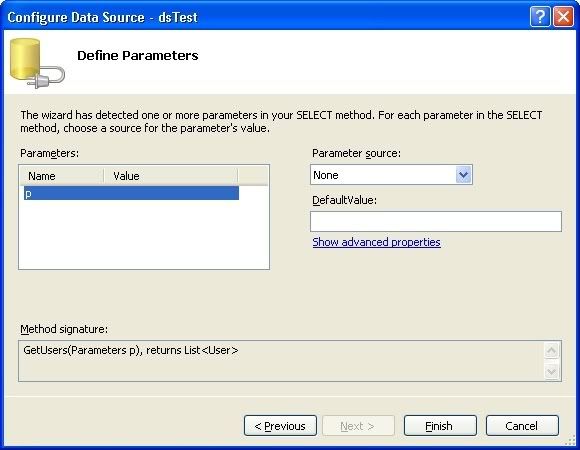This screenshot has width=580, height=450.
Task: Click the method signature up scroll arrow
Action: [x=552, y=351]
